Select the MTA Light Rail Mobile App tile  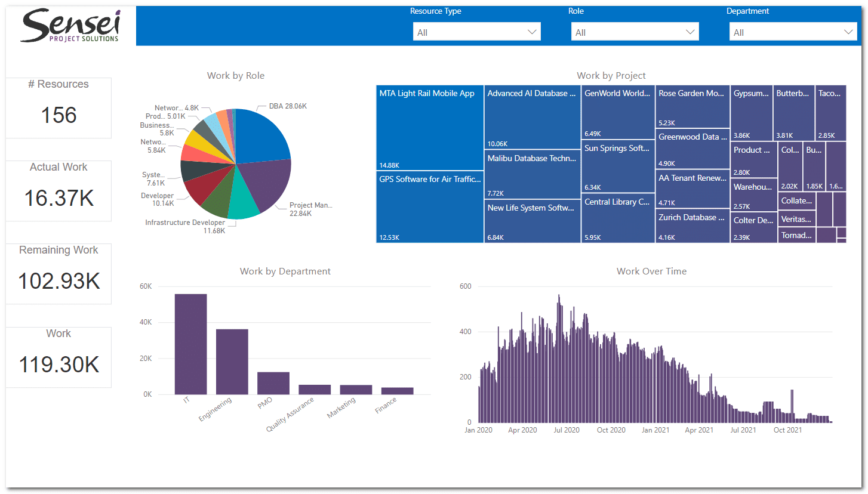point(430,128)
